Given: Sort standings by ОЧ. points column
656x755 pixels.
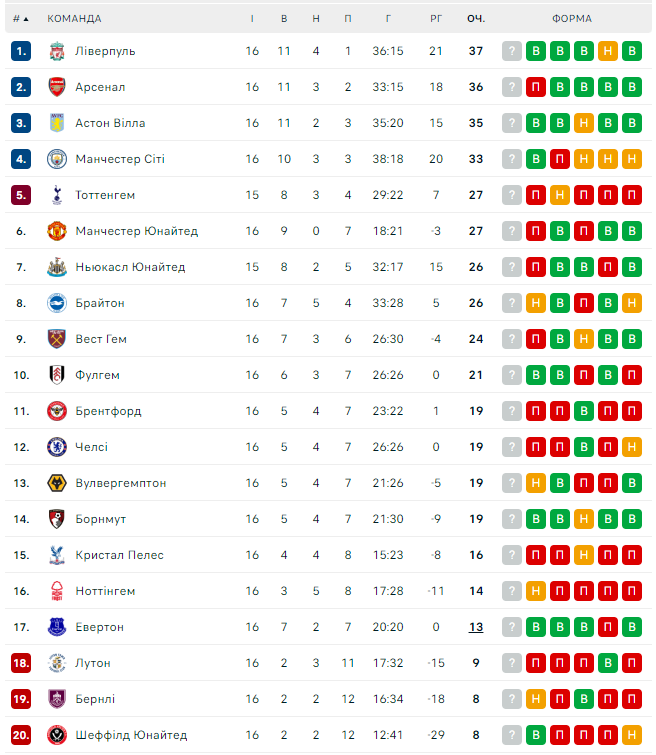Looking at the screenshot, I should [x=475, y=19].
